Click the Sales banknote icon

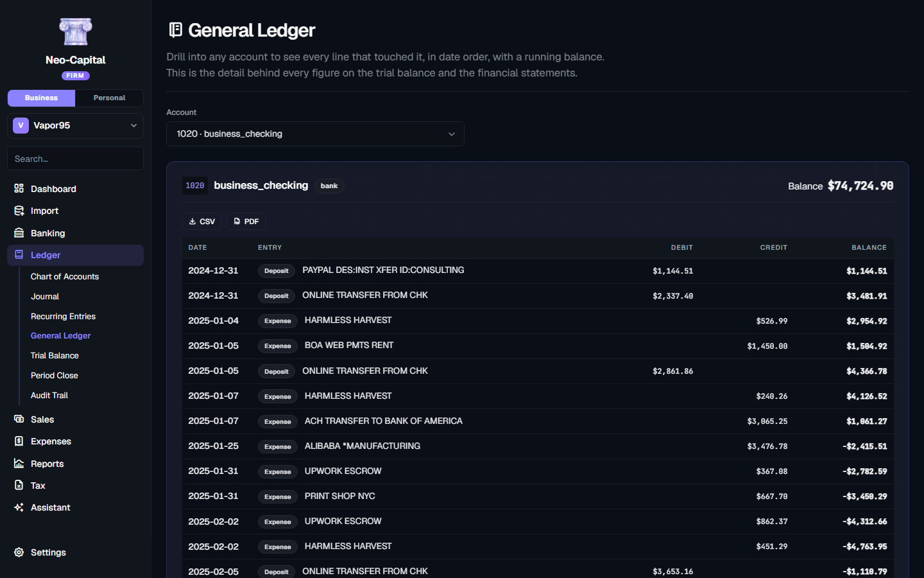[x=19, y=419]
